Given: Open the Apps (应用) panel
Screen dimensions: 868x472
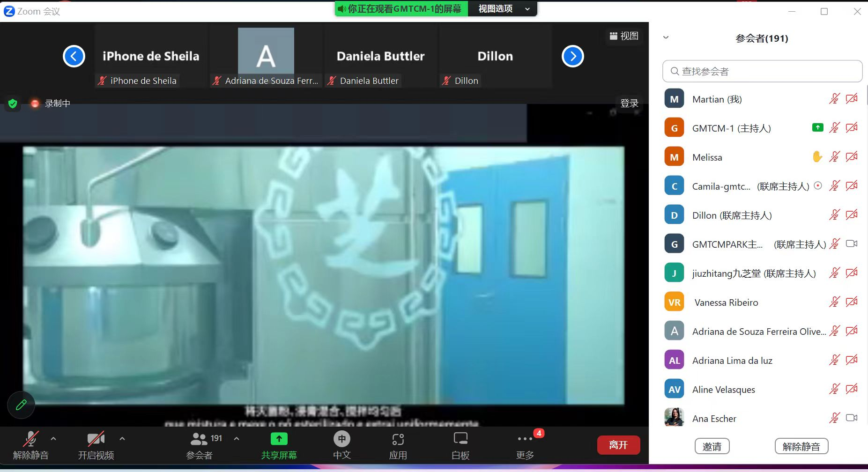Looking at the screenshot, I should pos(398,445).
